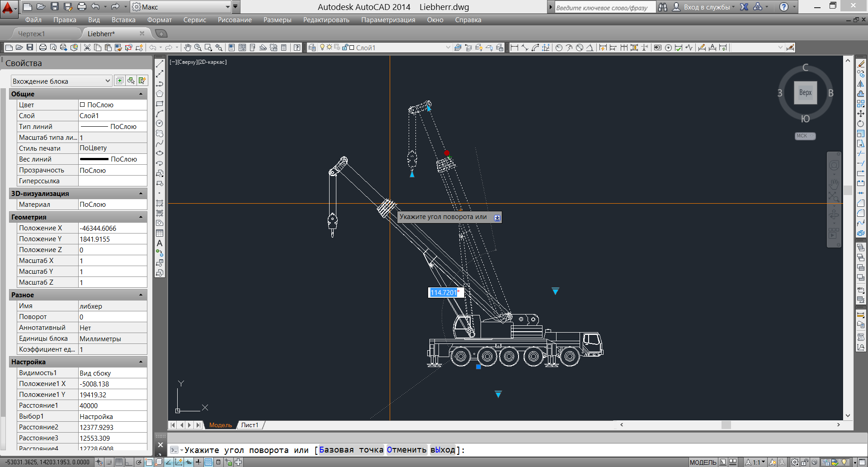Image resolution: width=868 pixels, height=467 pixels.
Task: Toggle Transparency display in status bar
Action: tap(208, 462)
